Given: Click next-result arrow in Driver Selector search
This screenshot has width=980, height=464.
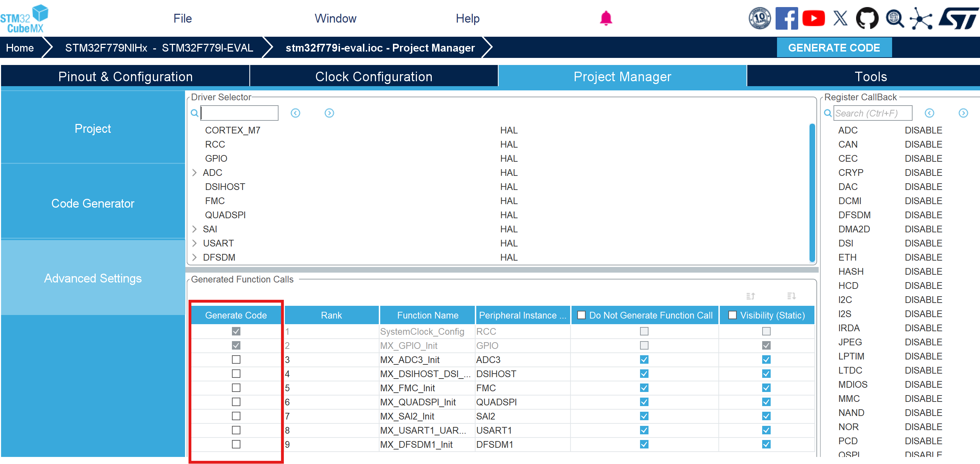Looking at the screenshot, I should [x=329, y=113].
